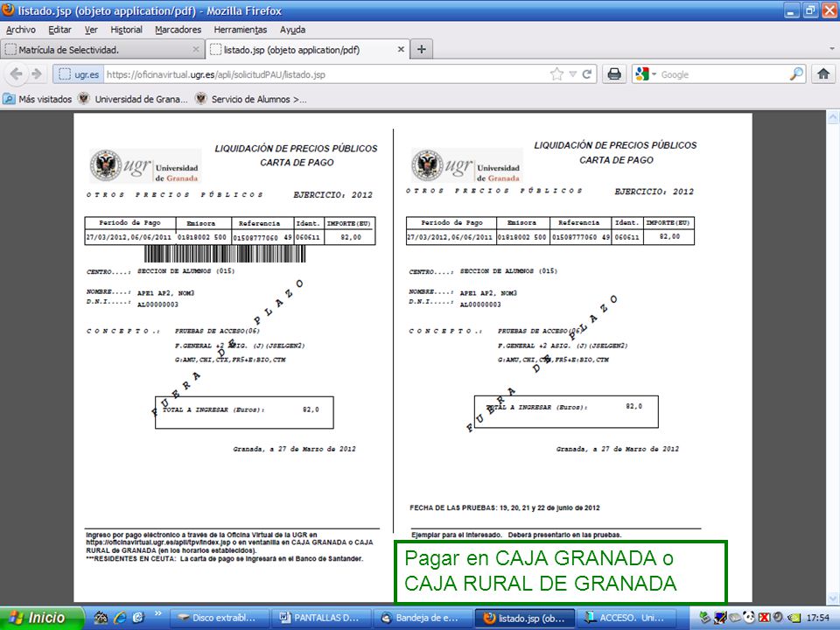Switch to the Matrícula de Selectividad tab

pos(101,49)
